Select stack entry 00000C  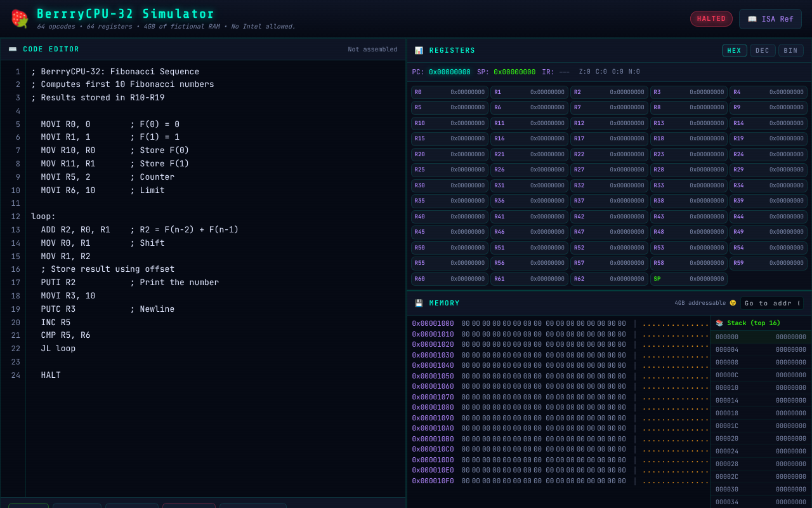pos(761,375)
